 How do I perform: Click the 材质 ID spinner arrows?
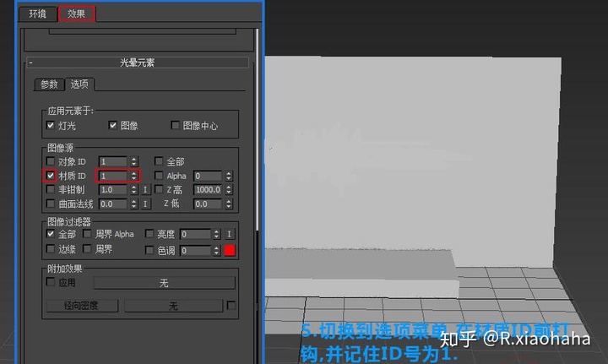tap(133, 176)
